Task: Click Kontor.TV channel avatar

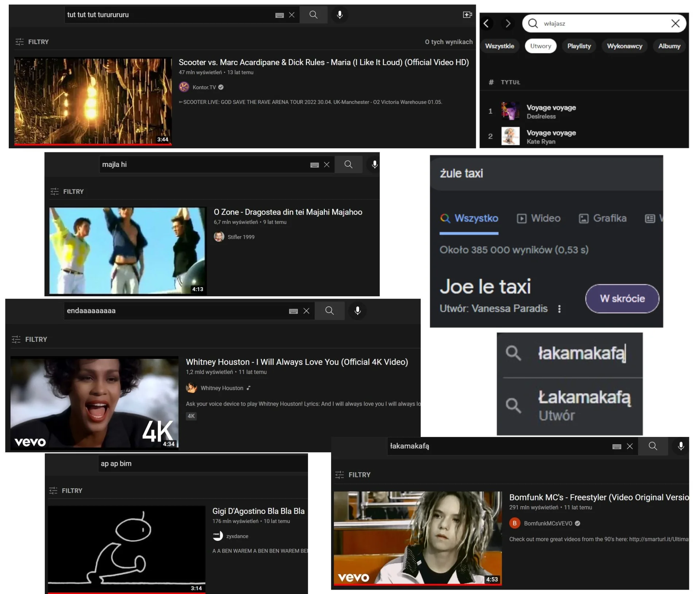Action: pos(184,87)
